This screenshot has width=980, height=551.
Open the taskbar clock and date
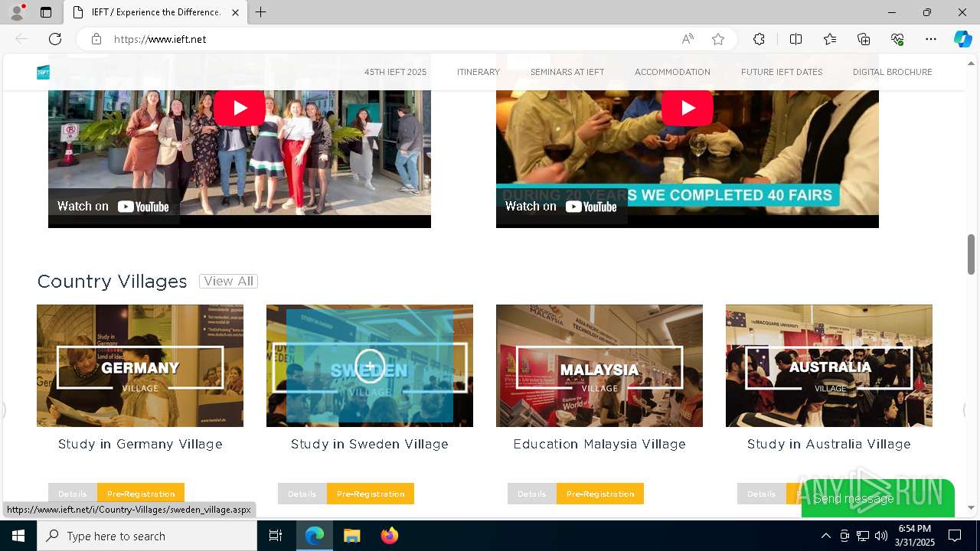click(914, 536)
